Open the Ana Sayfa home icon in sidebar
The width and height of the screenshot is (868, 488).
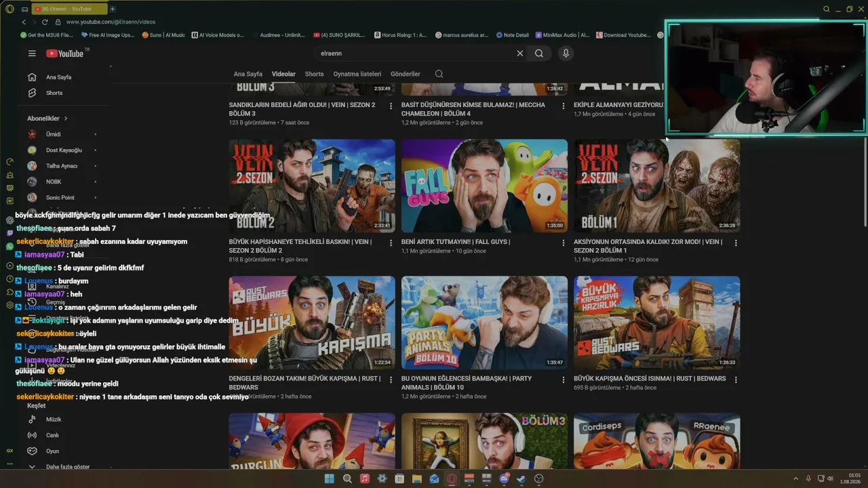pyautogui.click(x=32, y=77)
